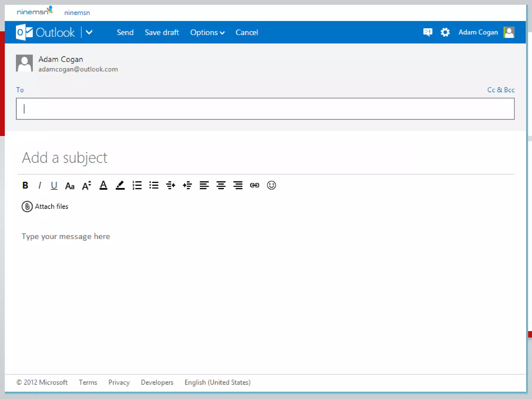532x399 pixels.
Task: Show the Cc & Bcc fields
Action: point(501,90)
